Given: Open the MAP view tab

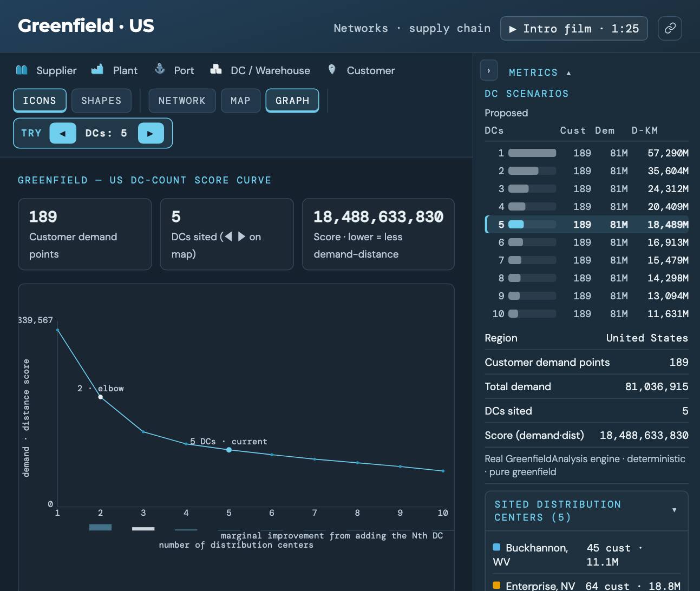Looking at the screenshot, I should point(240,101).
